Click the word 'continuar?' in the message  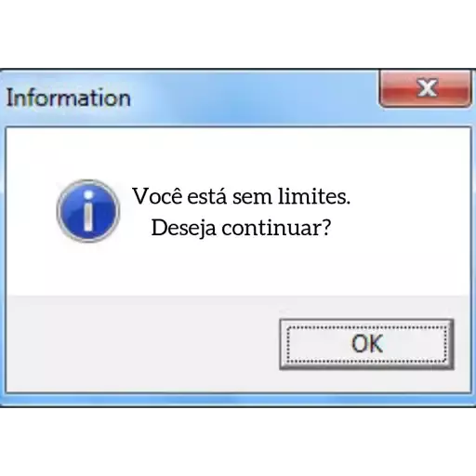click(276, 228)
